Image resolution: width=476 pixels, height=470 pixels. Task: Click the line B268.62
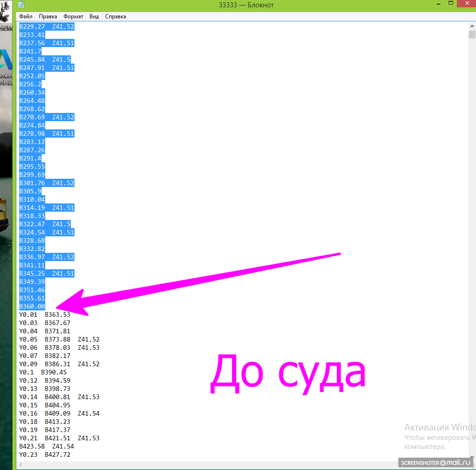32,109
